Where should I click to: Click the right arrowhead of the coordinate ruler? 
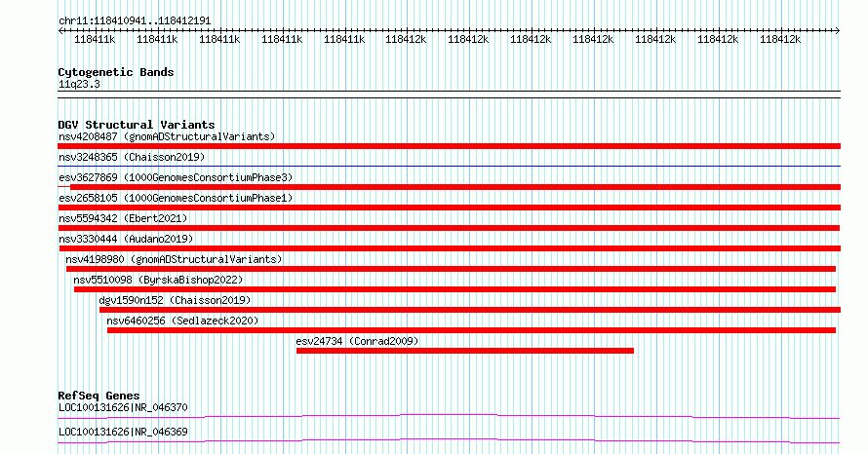(x=837, y=31)
